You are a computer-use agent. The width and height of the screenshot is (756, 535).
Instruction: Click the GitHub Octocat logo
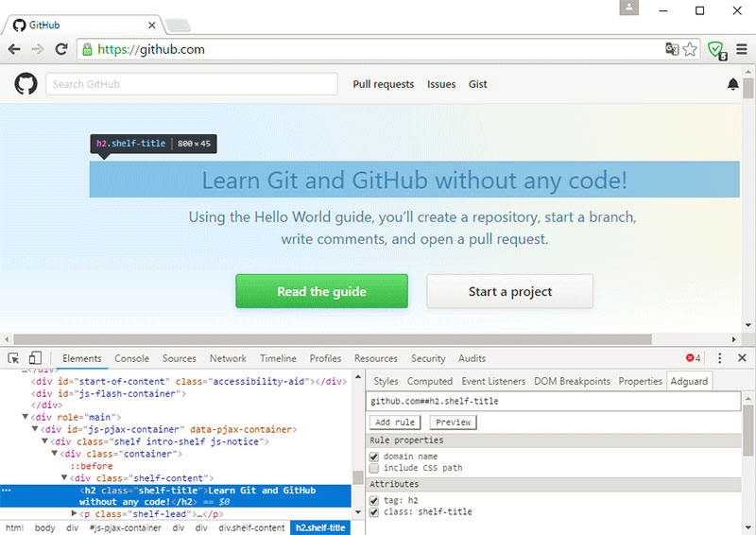click(26, 84)
